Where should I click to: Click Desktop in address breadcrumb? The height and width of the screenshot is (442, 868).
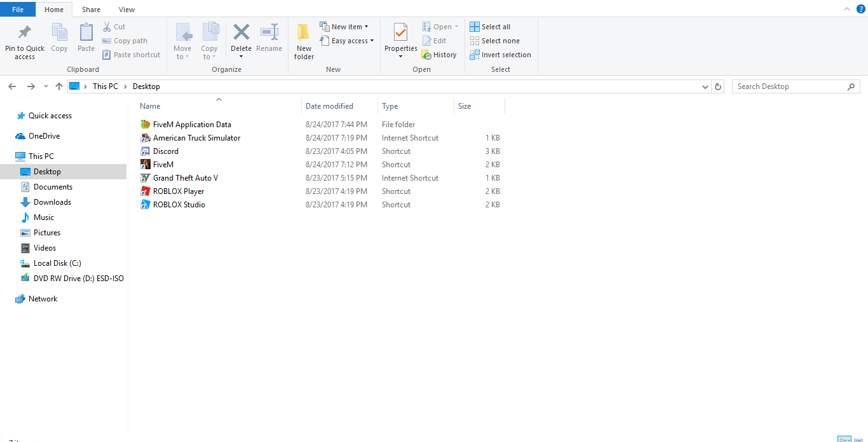pyautogui.click(x=146, y=86)
